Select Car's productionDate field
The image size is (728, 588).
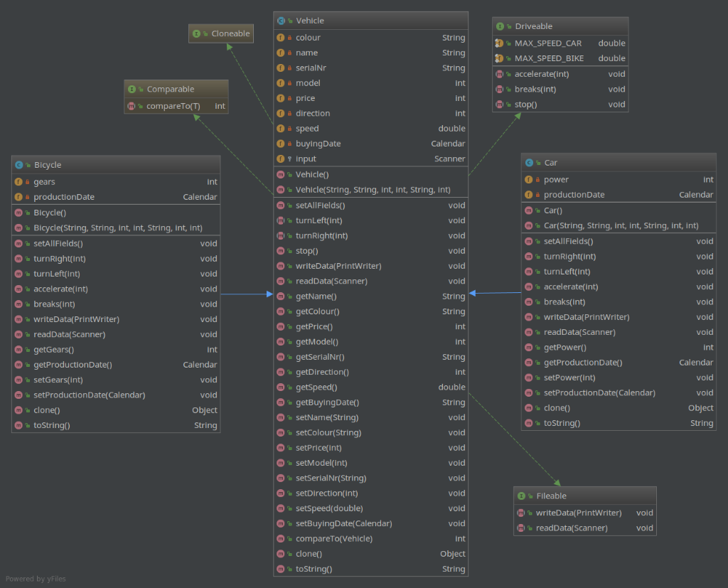[x=619, y=195]
